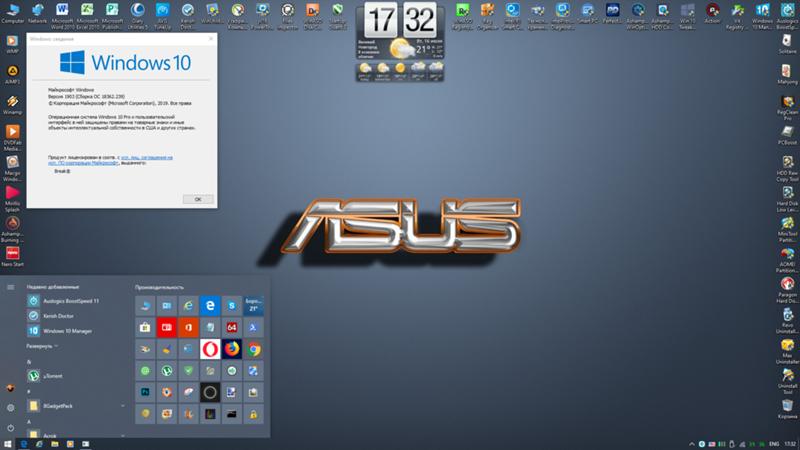
Task: Launch Microsoft Publisher desktop shortcut
Action: (112, 15)
